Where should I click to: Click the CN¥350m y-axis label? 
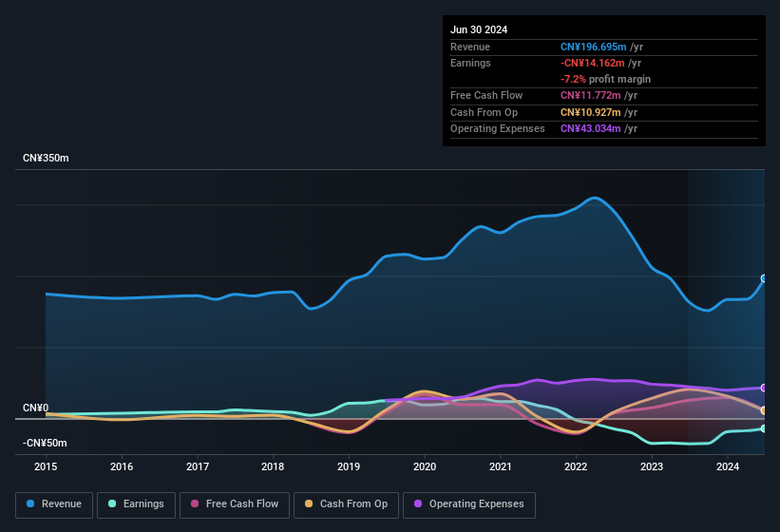click(x=46, y=158)
